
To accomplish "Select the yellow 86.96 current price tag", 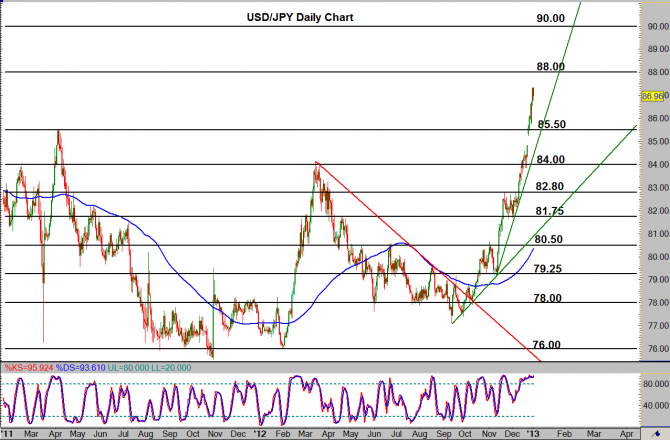I will point(652,96).
